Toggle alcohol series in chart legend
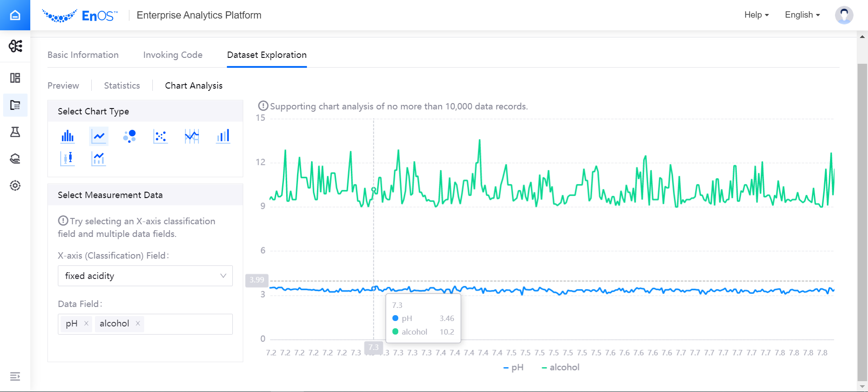The width and height of the screenshot is (868, 392). tap(561, 368)
